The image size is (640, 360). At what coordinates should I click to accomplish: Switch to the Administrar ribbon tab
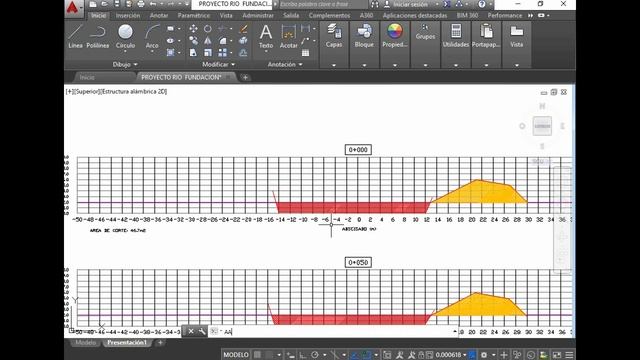coord(258,16)
